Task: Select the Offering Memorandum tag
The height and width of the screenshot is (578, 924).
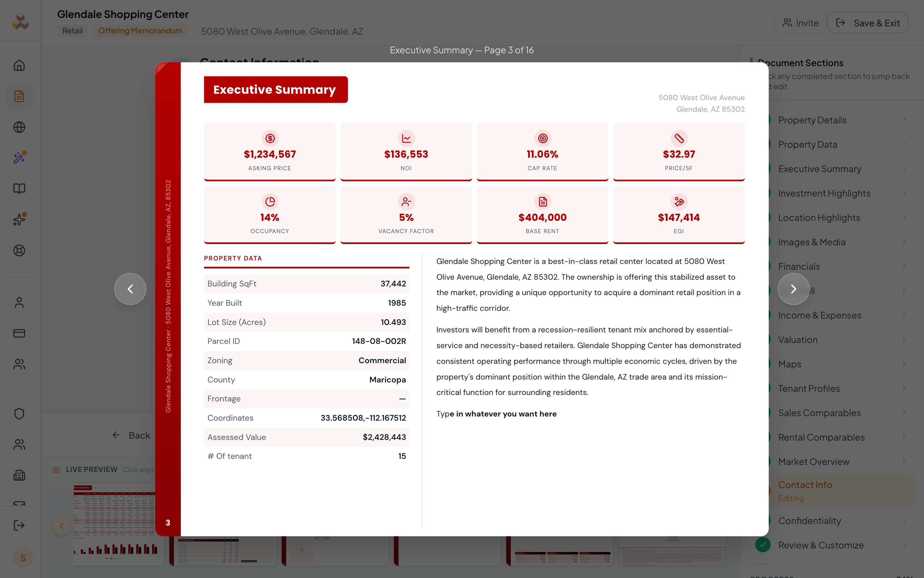Action: (x=140, y=31)
